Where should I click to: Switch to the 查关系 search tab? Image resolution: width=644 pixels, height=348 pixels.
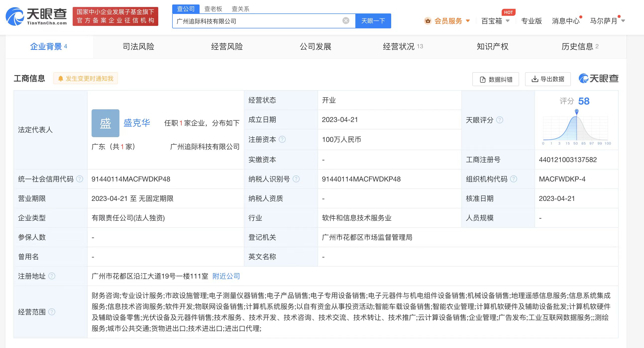click(x=240, y=9)
